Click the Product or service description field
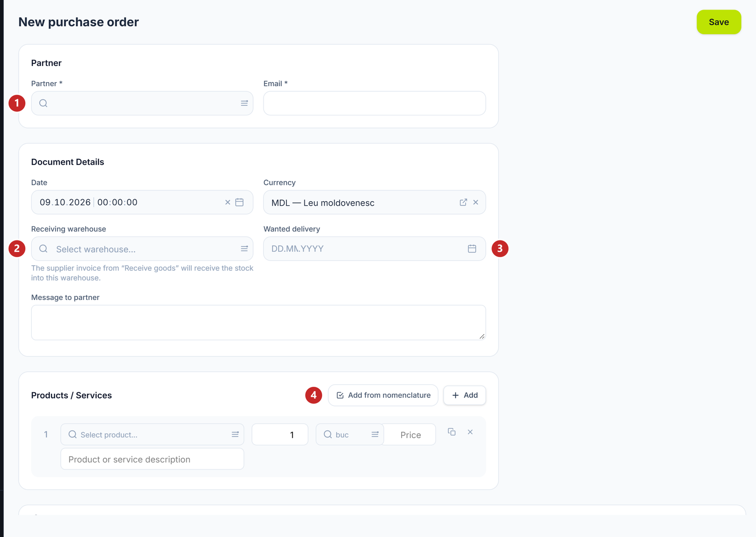This screenshot has height=537, width=756. click(x=152, y=459)
